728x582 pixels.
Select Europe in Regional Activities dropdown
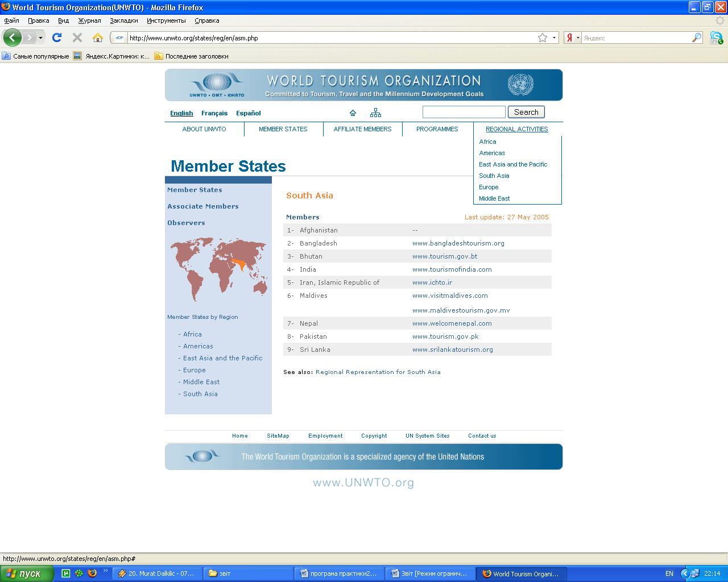[x=489, y=187]
